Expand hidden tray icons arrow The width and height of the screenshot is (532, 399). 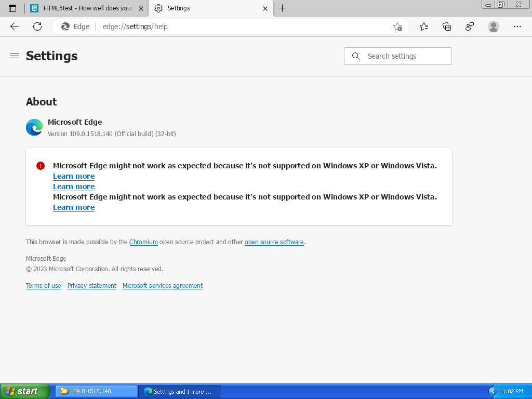coord(494,392)
